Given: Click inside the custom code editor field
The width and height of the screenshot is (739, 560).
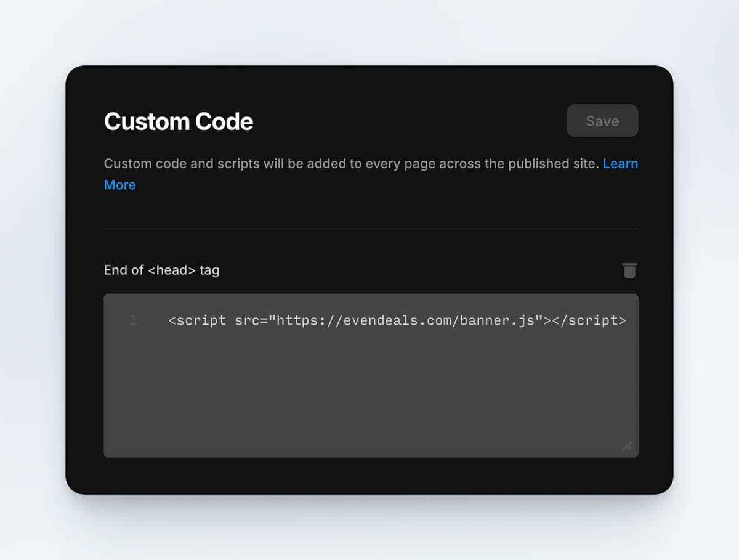Looking at the screenshot, I should [x=369, y=376].
